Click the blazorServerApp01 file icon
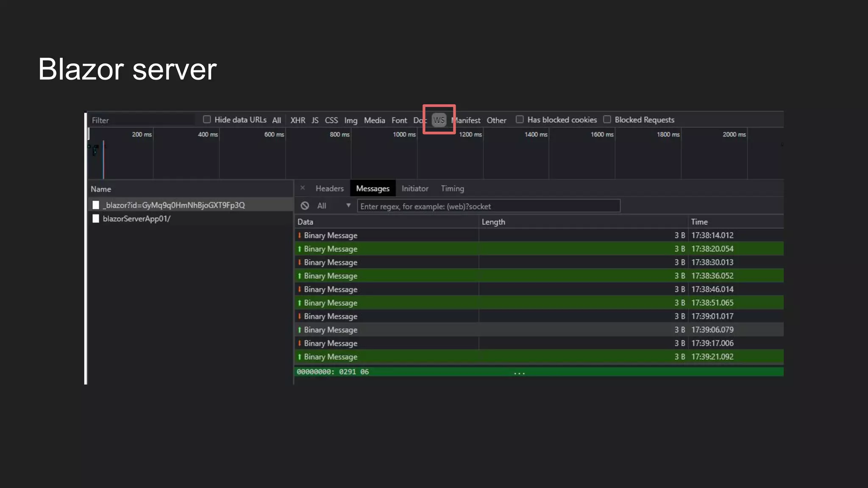868x488 pixels. click(x=96, y=219)
